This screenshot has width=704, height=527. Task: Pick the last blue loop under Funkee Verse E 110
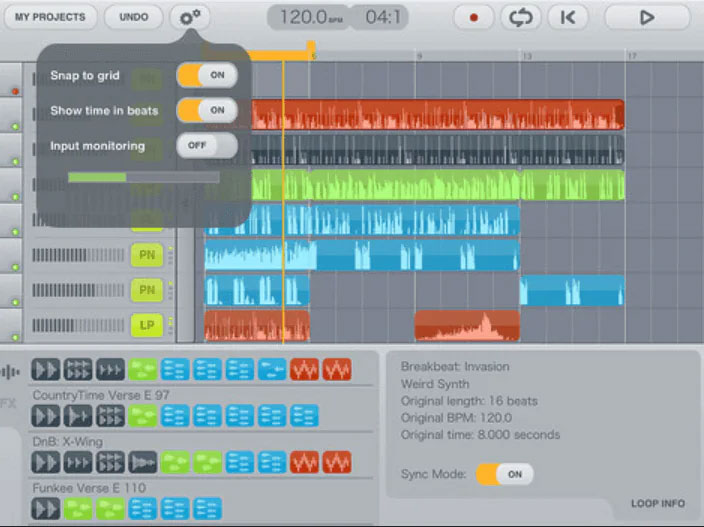(207, 509)
